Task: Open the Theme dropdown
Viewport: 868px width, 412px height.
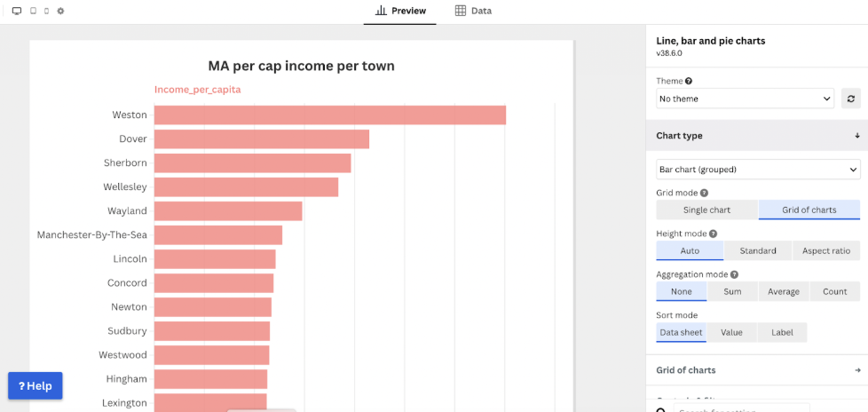Action: click(746, 99)
